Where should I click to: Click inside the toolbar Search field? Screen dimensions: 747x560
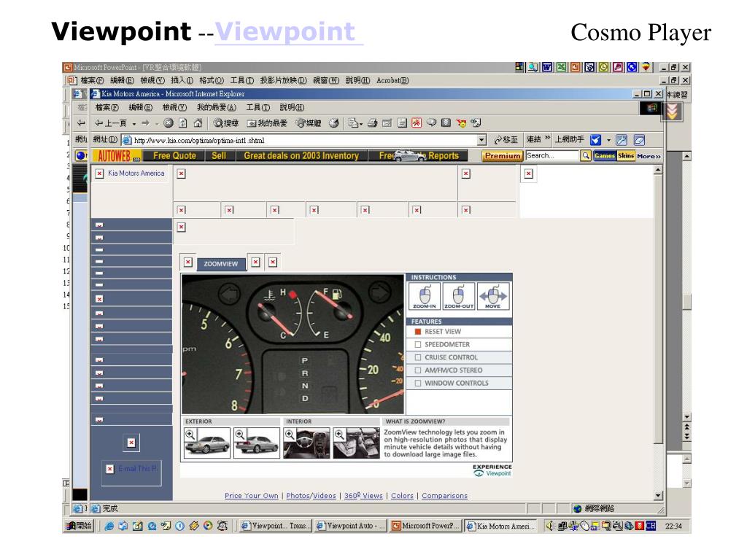click(552, 156)
